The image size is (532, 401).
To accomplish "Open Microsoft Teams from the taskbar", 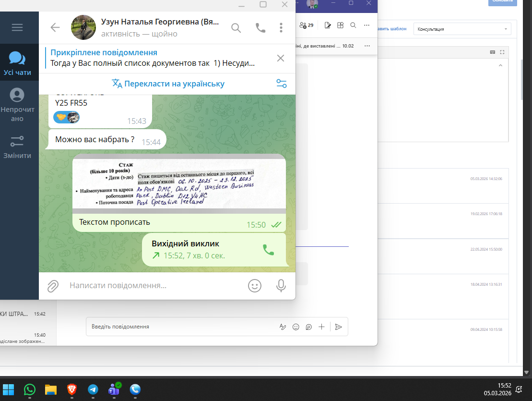I will [x=114, y=390].
